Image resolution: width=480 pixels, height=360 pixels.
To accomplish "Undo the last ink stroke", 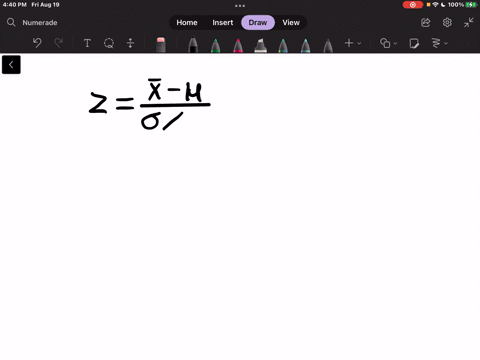I will tap(37, 43).
